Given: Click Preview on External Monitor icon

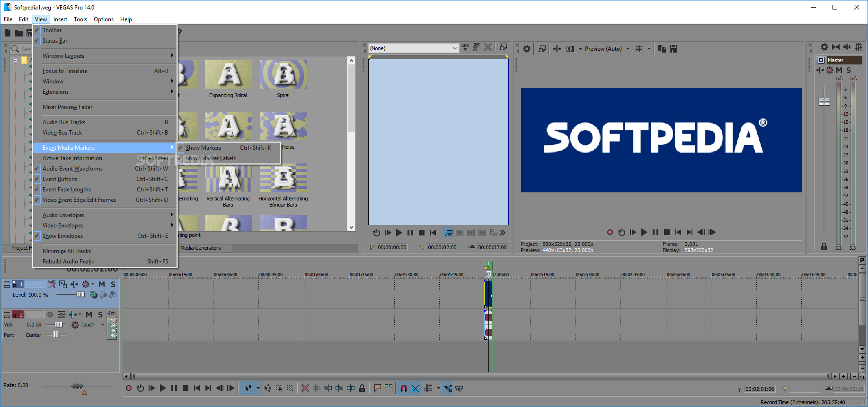Looking at the screenshot, I should pos(542,49).
